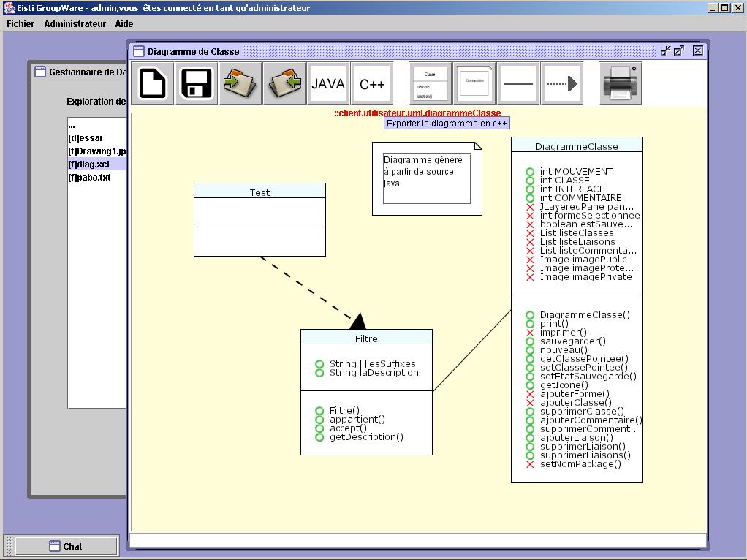The width and height of the screenshot is (747, 560).
Task: Pick the solid line link tool
Action: pos(518,83)
